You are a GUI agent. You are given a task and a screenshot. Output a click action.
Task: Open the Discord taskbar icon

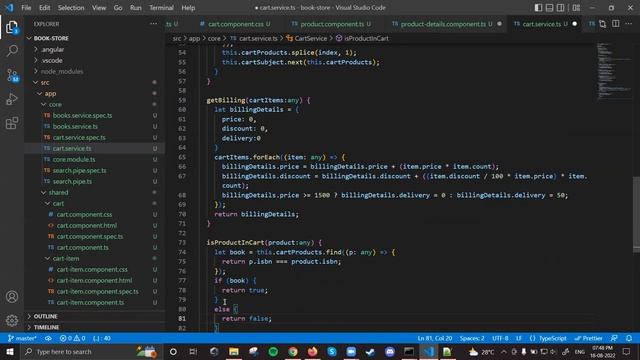[390, 352]
